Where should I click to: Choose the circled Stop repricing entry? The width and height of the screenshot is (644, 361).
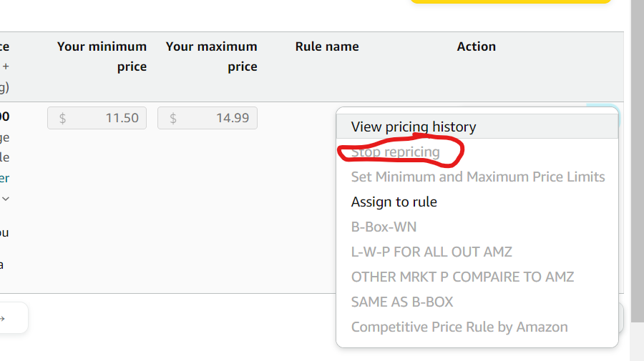395,152
